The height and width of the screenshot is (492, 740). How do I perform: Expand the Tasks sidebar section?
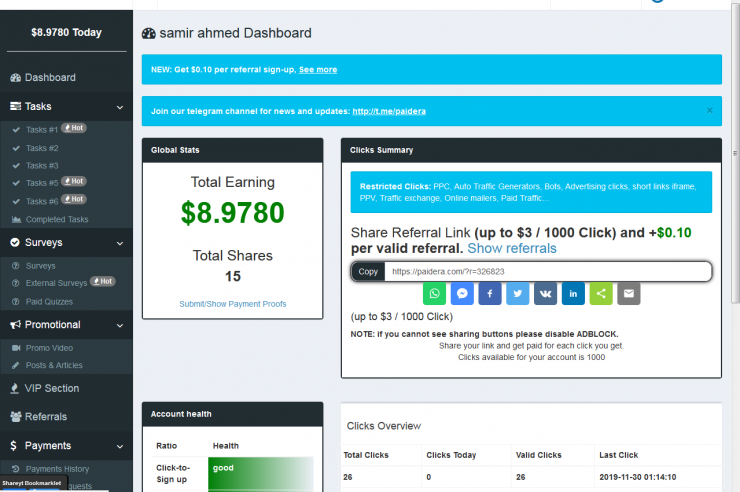click(66, 106)
